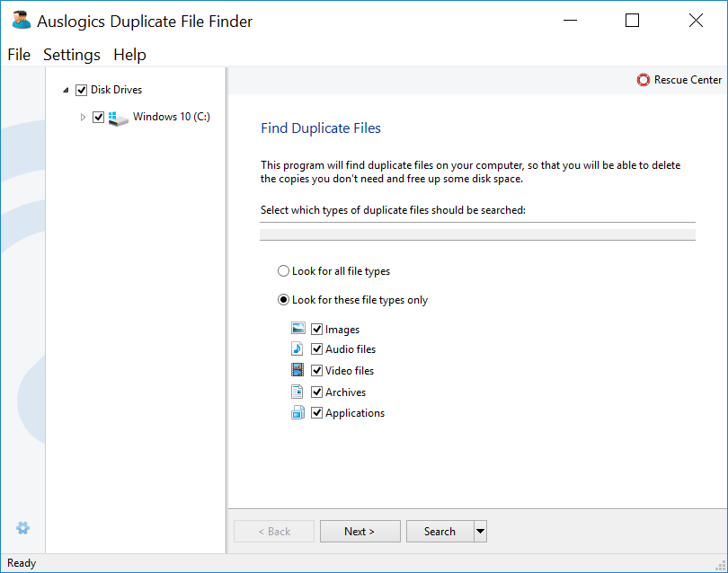Click the Audio files music note icon
Image resolution: width=728 pixels, height=573 pixels.
tap(297, 348)
